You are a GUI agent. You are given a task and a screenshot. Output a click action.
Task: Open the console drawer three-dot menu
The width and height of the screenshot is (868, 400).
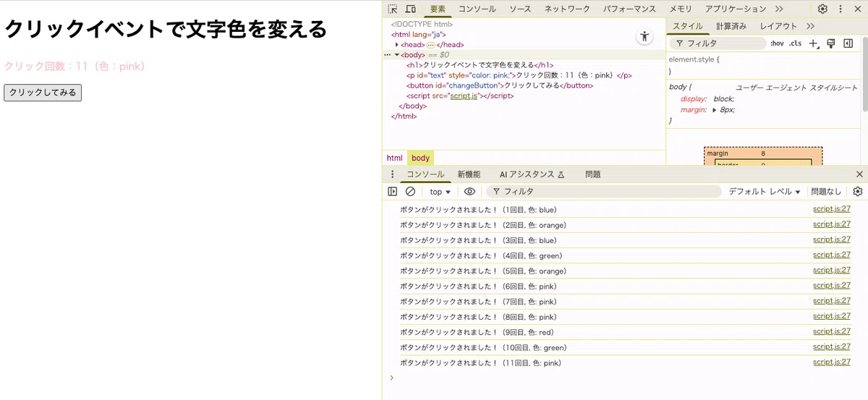pyautogui.click(x=393, y=174)
